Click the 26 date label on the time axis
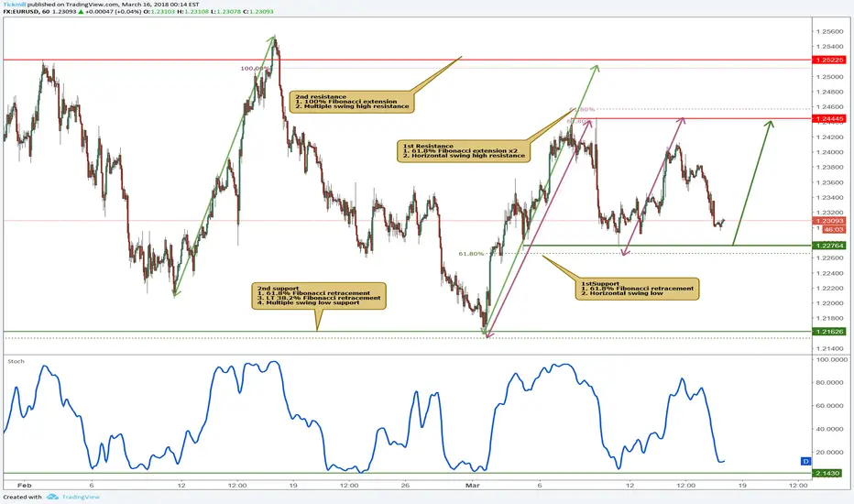The height and width of the screenshot is (504, 854). coord(405,485)
